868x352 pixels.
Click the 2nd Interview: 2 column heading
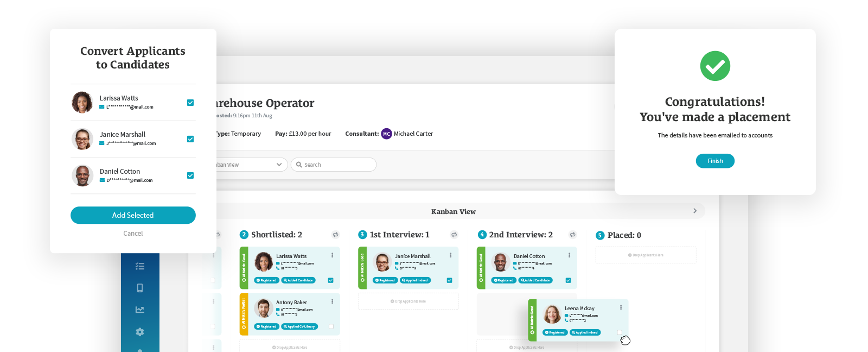coord(521,235)
